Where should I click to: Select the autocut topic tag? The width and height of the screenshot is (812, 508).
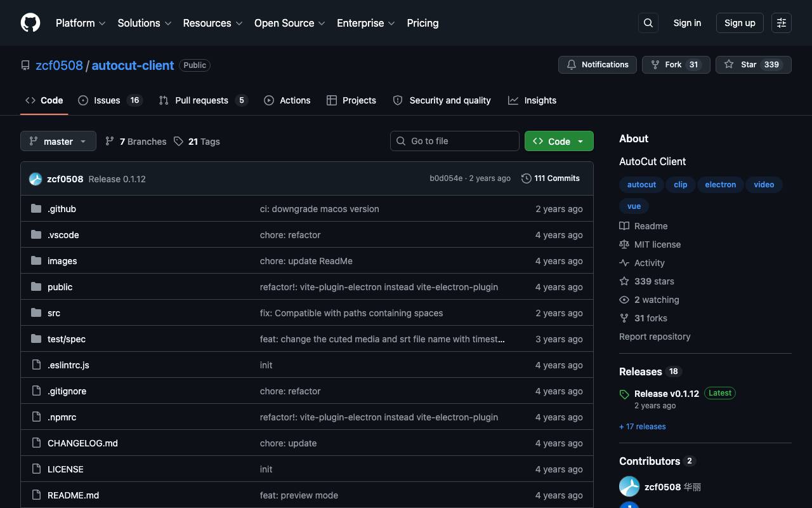coord(641,185)
